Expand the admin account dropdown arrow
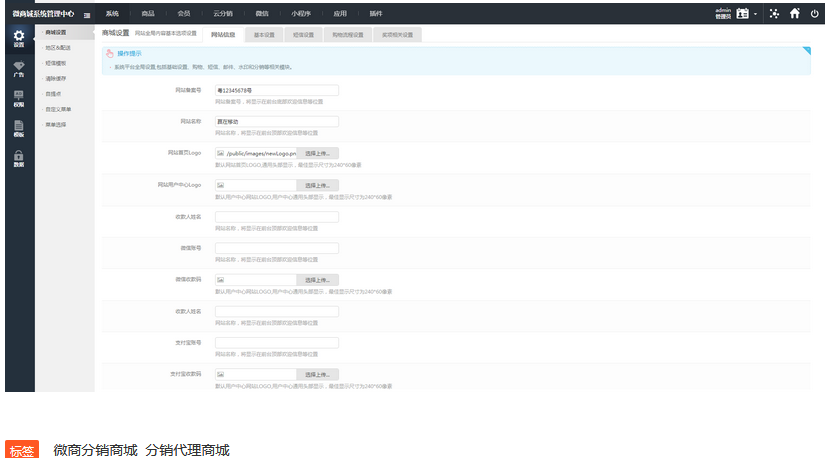This screenshot has height=458, width=834. 756,14
